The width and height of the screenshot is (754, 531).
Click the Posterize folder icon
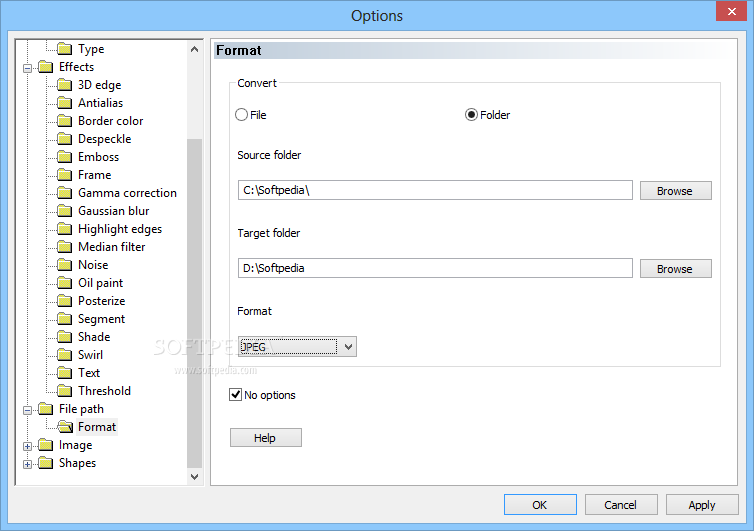tap(64, 301)
